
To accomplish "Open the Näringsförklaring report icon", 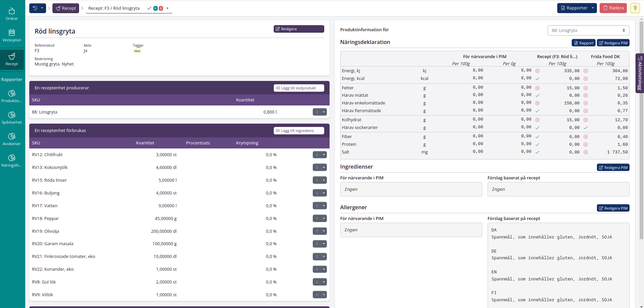I will click(12, 161).
